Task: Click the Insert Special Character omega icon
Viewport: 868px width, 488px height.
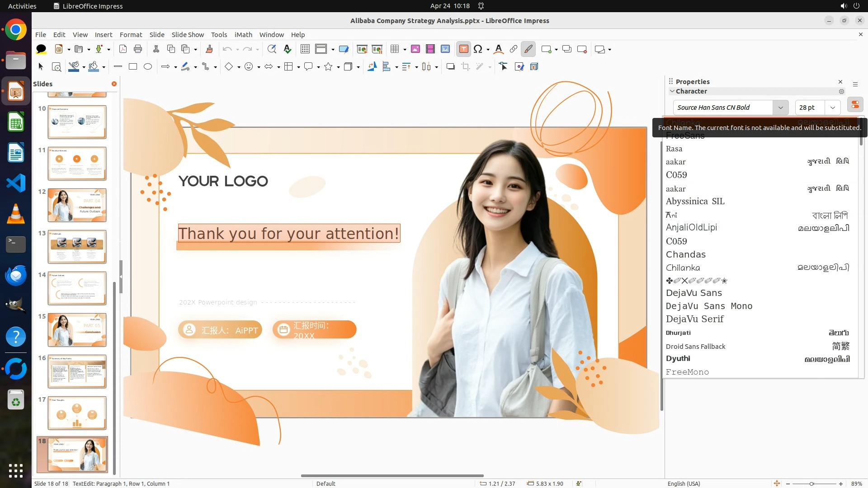Action: tap(478, 49)
